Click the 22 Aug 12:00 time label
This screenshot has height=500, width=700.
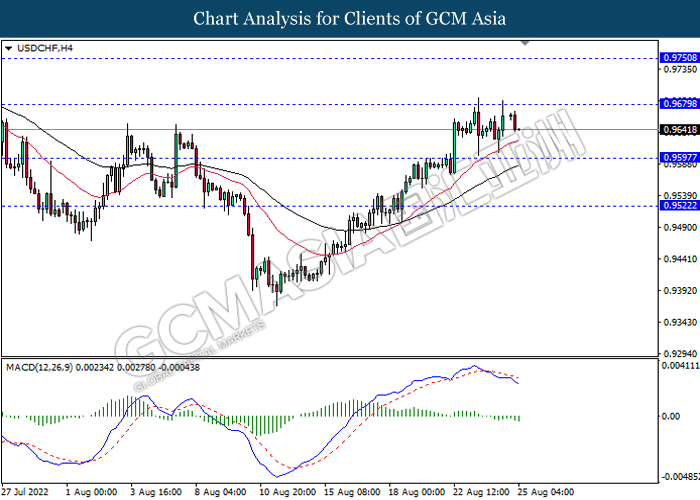481,492
